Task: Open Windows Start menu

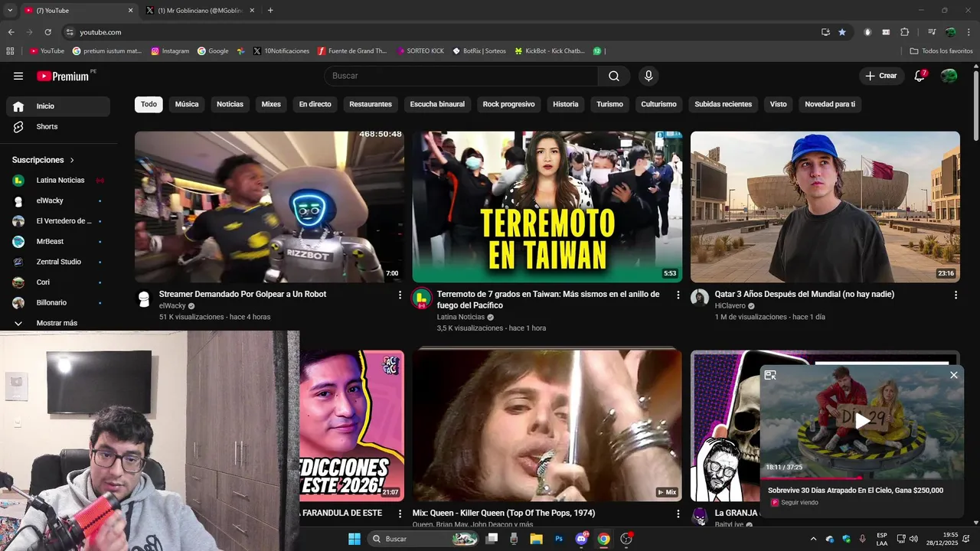Action: click(x=354, y=539)
